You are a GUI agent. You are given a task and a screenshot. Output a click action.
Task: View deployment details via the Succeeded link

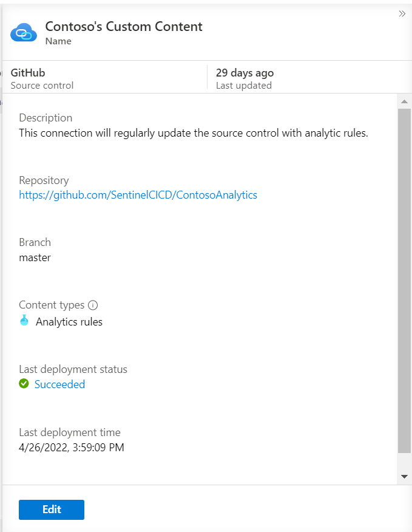pyautogui.click(x=59, y=384)
